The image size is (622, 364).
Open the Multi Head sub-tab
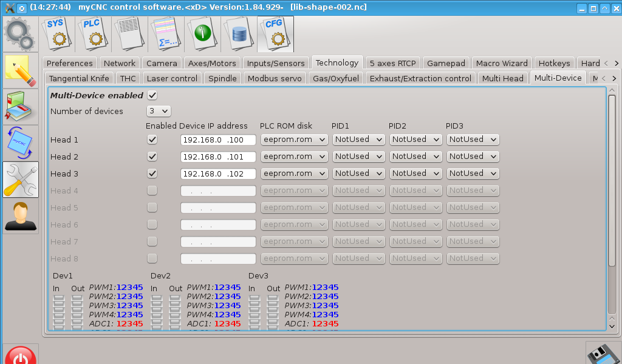click(502, 78)
